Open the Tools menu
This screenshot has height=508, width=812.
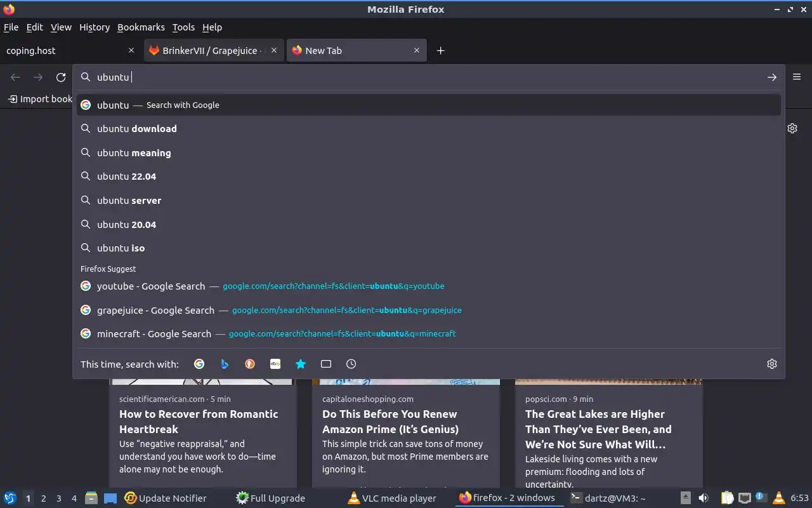click(183, 27)
